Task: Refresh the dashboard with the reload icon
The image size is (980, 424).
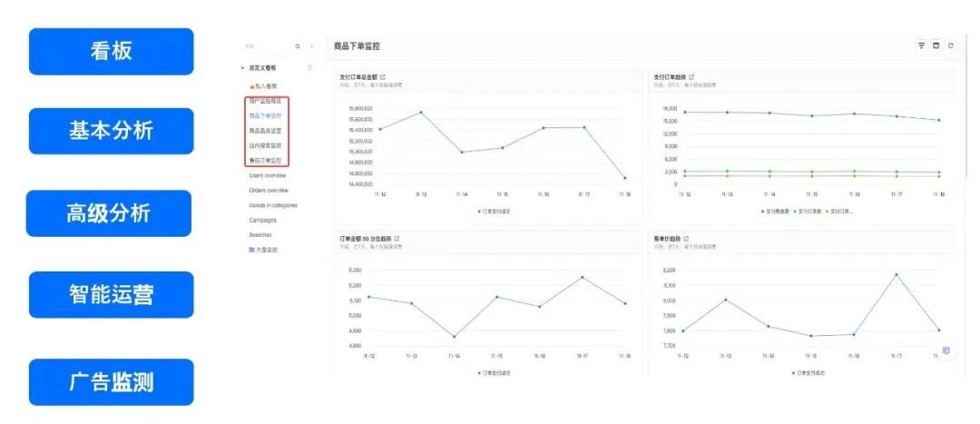Action: 951,45
